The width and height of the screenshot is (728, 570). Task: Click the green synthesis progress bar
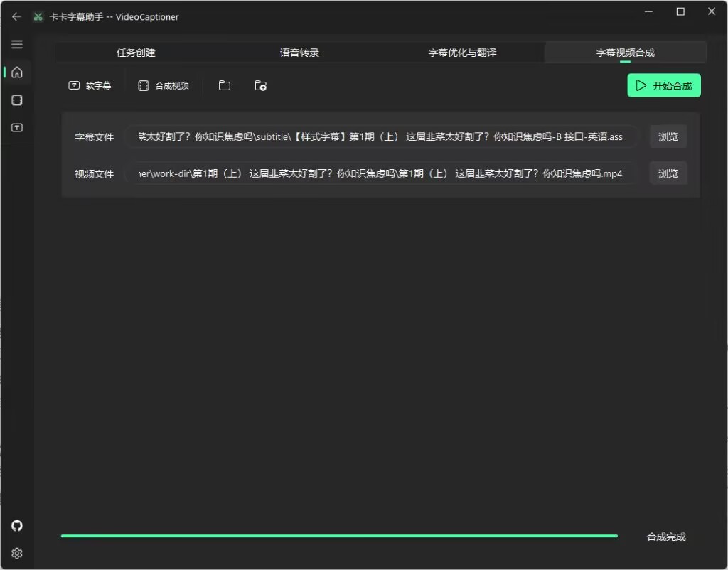click(x=340, y=535)
